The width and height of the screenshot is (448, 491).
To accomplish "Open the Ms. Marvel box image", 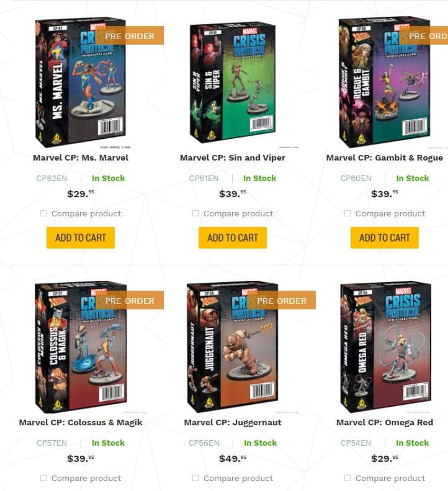I will 81,82.
